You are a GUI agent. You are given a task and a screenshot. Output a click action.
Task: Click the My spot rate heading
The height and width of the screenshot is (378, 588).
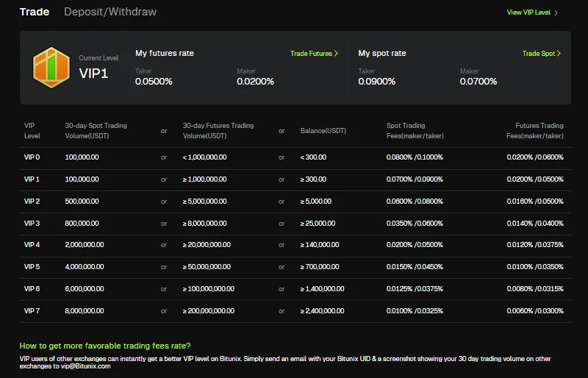click(382, 53)
